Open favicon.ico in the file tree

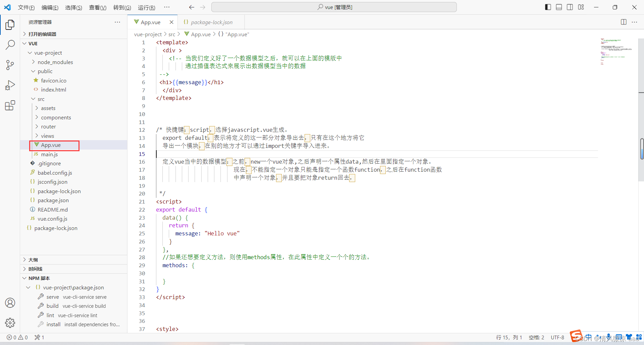point(74,81)
